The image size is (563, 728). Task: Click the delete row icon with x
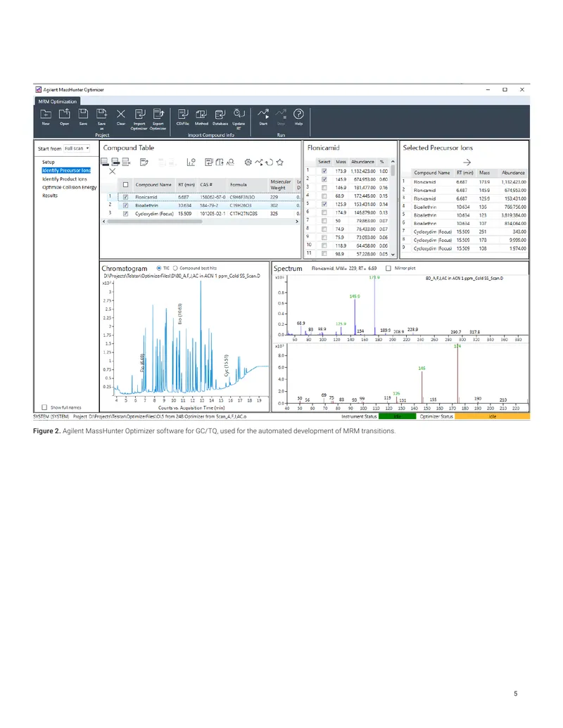click(x=127, y=162)
